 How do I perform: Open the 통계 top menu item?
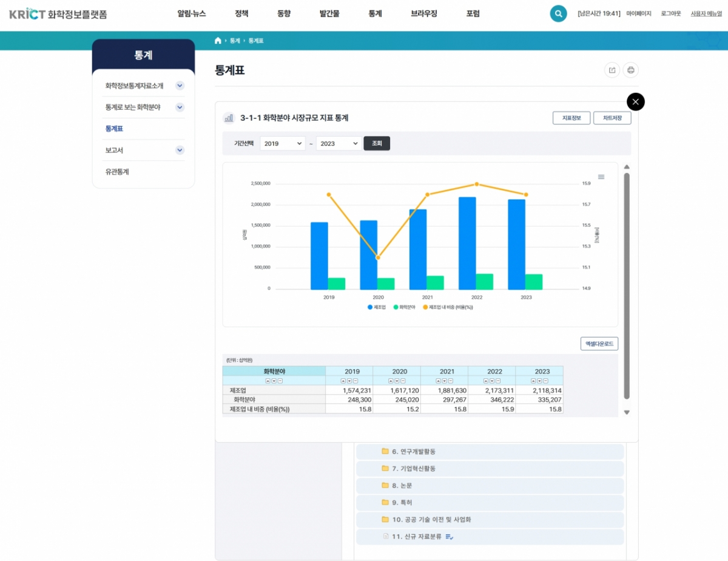pyautogui.click(x=375, y=13)
